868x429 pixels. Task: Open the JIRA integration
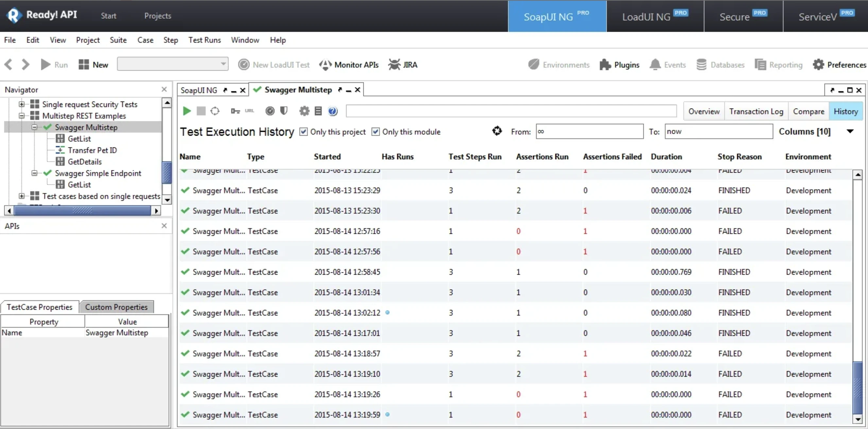click(x=403, y=64)
